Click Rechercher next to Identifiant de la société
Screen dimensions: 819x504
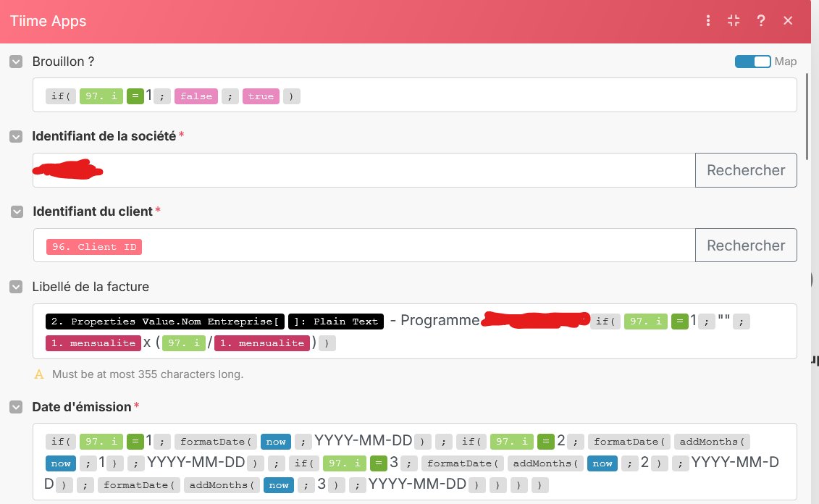[746, 170]
